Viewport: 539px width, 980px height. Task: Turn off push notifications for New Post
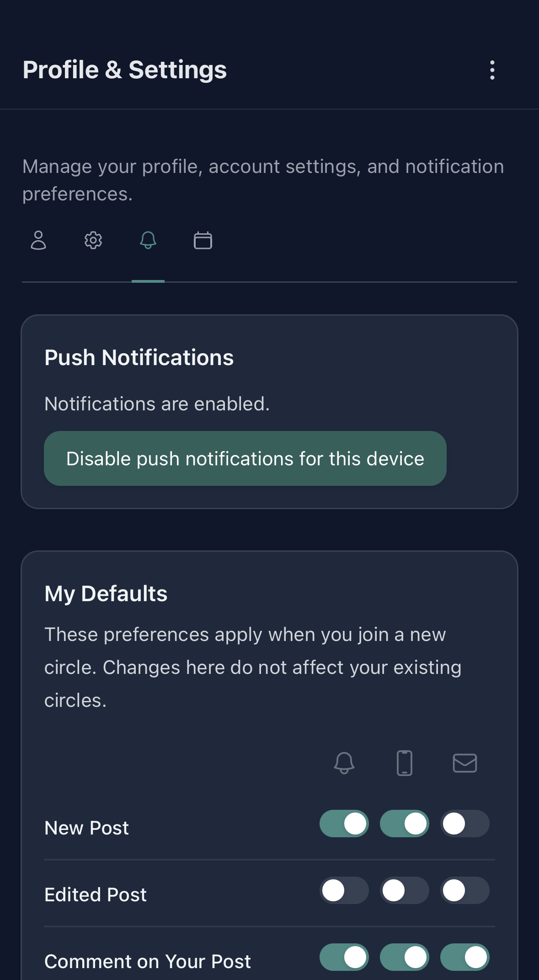click(x=344, y=824)
